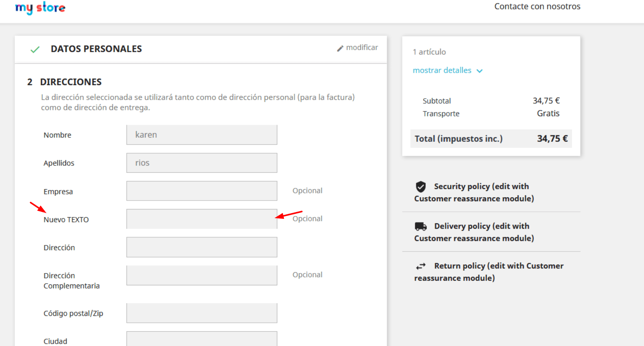644x346 pixels.
Task: Select the Datos Personales section header
Action: coord(96,49)
